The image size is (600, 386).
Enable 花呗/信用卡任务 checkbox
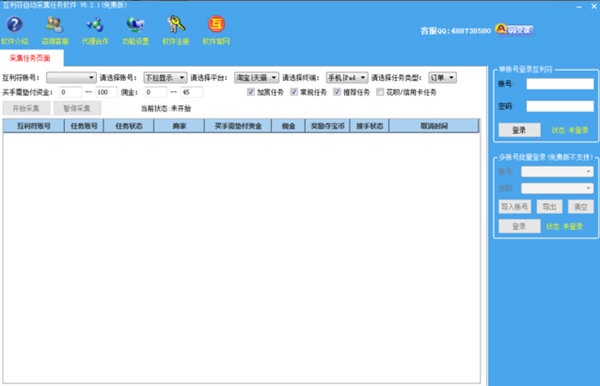pos(380,92)
